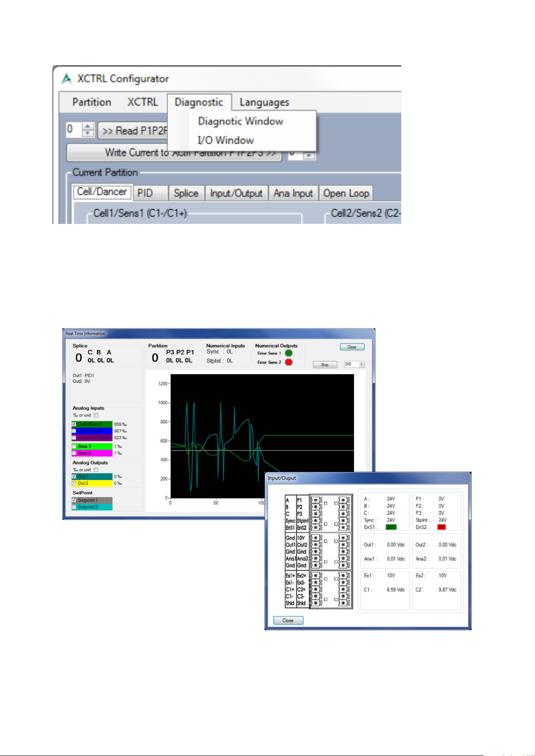Viewport: 535px width, 756px height.
Task: Switch to the Ana Input tab
Action: (x=293, y=193)
